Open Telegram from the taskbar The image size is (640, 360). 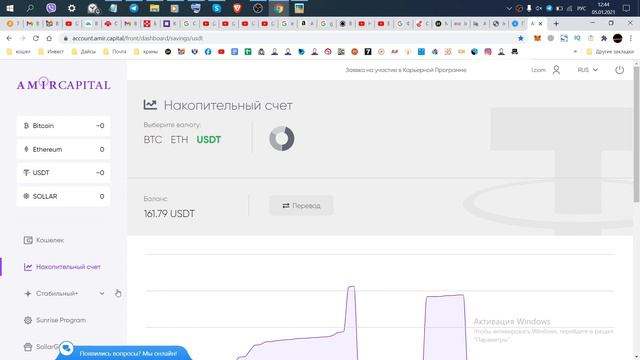(x=133, y=8)
